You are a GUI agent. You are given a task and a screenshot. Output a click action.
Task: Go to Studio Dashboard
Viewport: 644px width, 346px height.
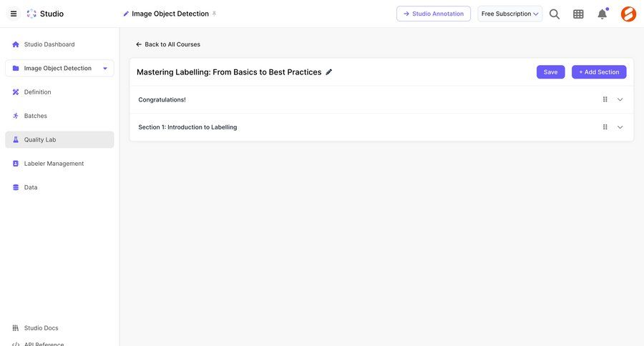coord(49,44)
